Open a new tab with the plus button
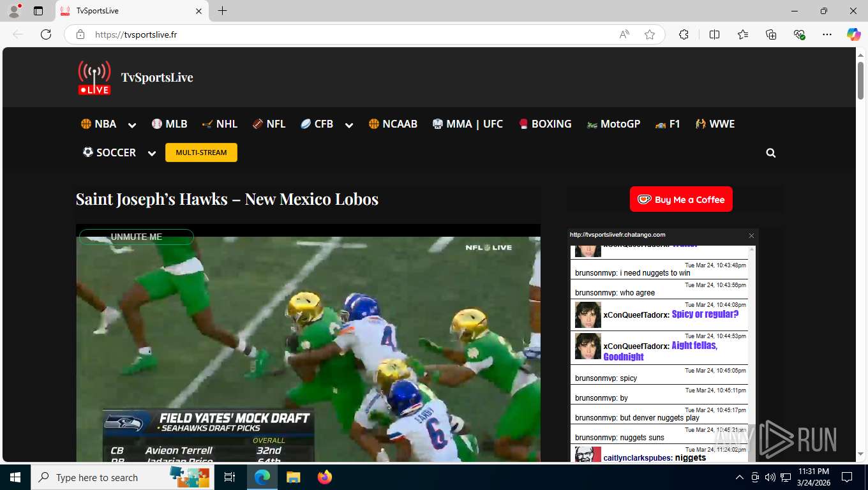 pos(222,11)
